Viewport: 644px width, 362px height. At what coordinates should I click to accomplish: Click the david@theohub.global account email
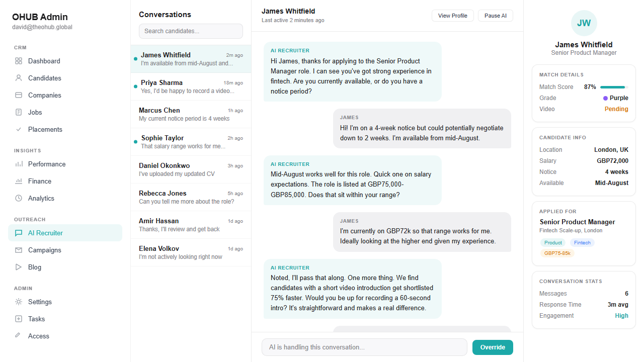coord(42,27)
